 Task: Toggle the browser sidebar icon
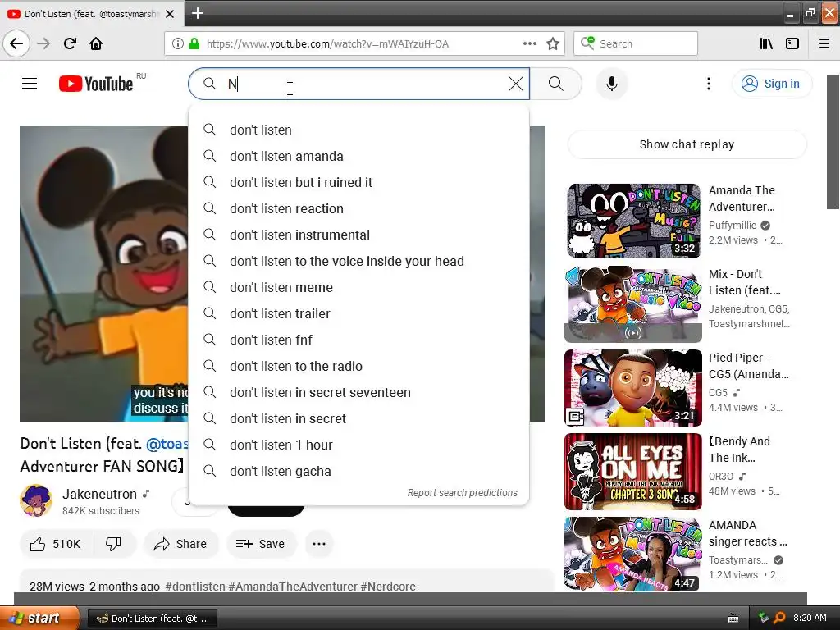792,43
